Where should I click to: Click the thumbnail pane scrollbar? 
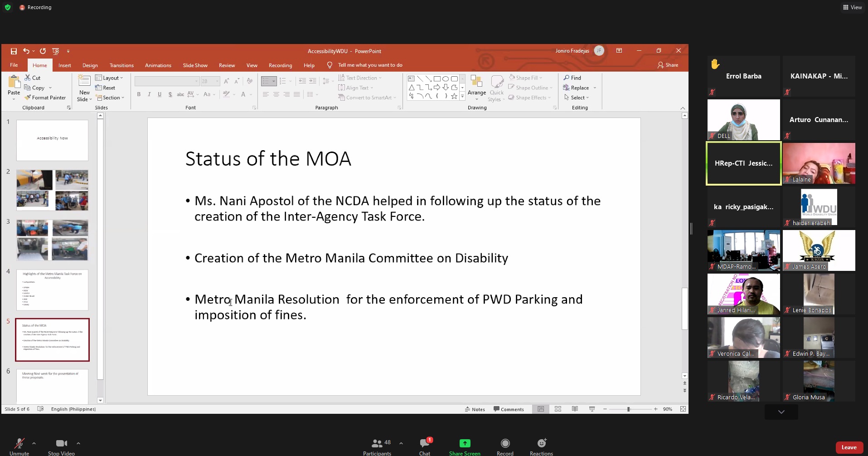click(x=100, y=249)
